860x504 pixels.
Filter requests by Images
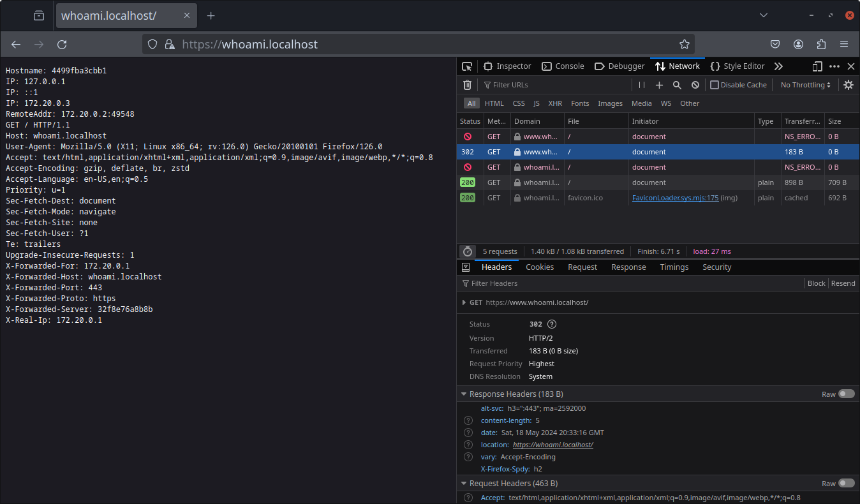610,103
